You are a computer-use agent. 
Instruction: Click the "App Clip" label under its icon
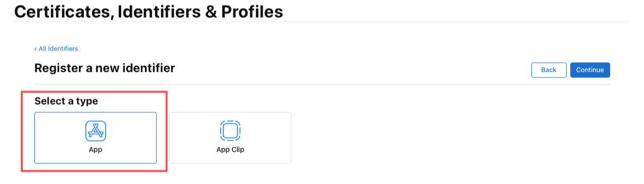pyautogui.click(x=230, y=150)
